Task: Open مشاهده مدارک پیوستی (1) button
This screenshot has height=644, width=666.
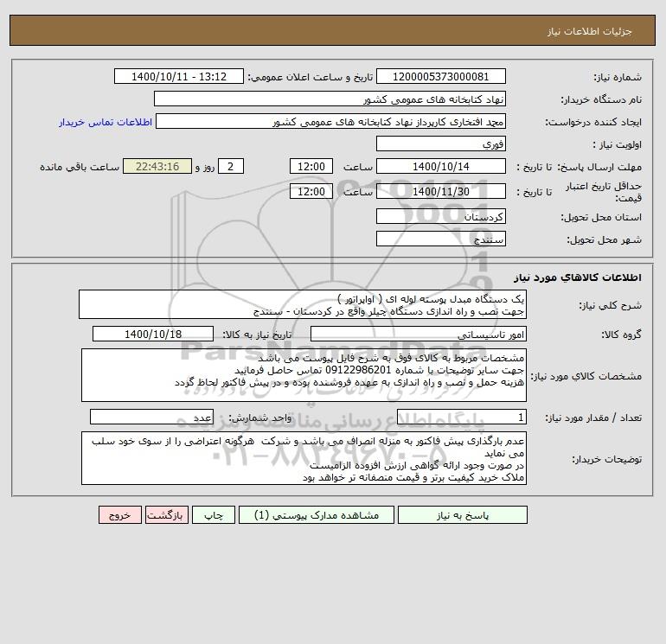Action: 317,515
